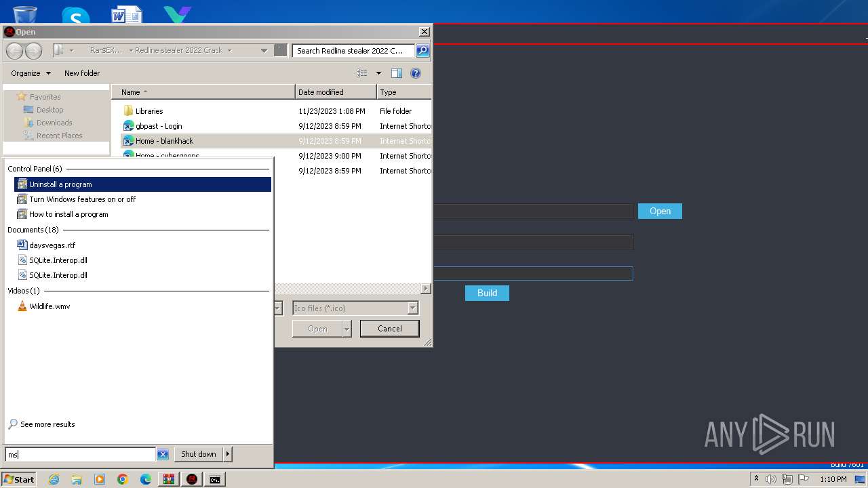Click Uninstall a program result

coord(142,184)
